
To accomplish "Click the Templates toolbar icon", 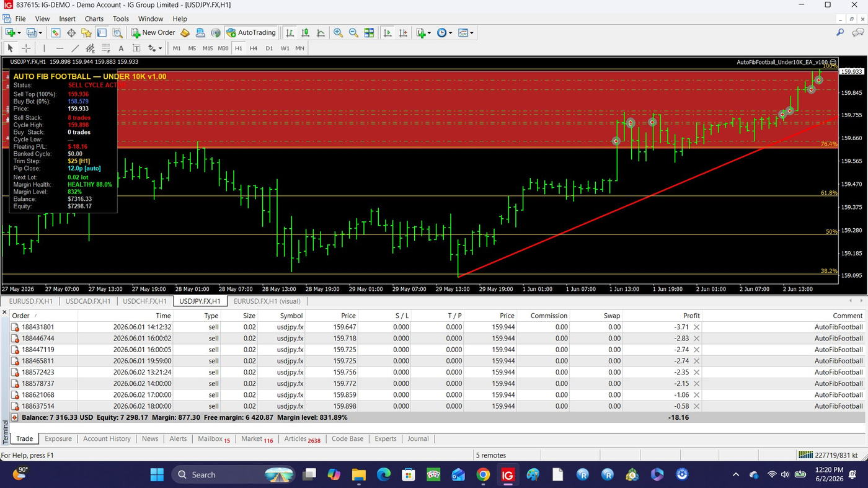I will pos(463,32).
